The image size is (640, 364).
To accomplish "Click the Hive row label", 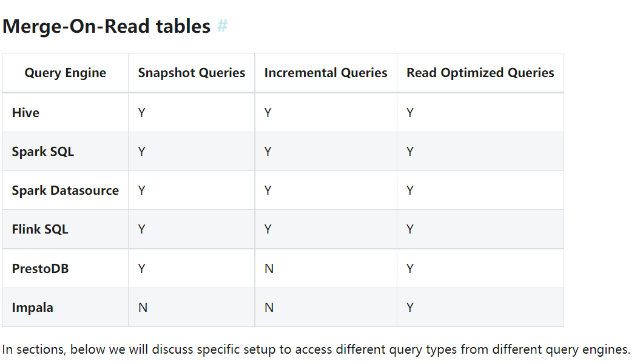I will [x=25, y=113].
